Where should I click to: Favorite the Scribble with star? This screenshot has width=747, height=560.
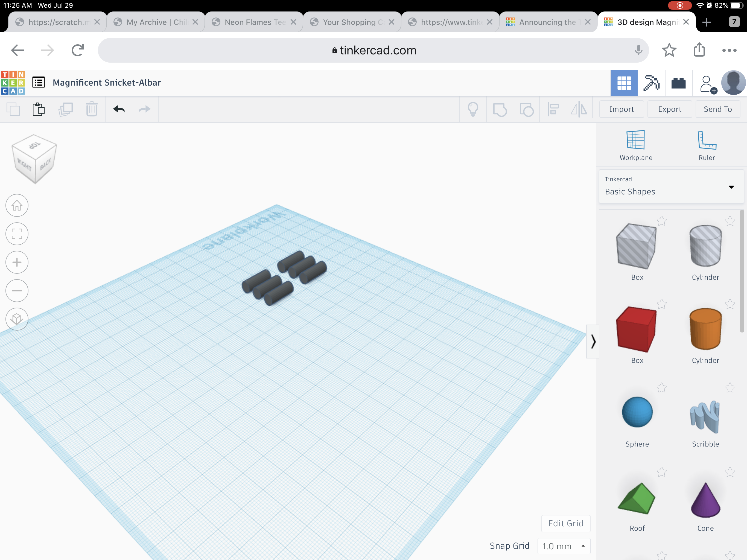730,388
